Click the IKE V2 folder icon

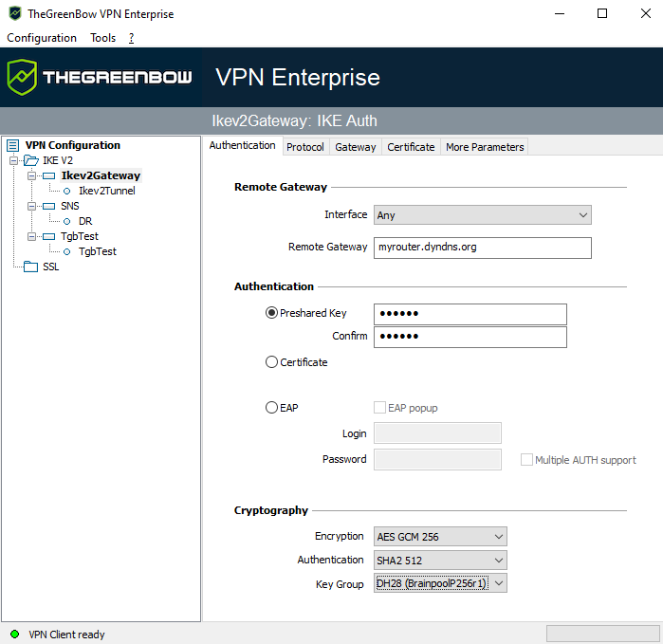(x=30, y=160)
